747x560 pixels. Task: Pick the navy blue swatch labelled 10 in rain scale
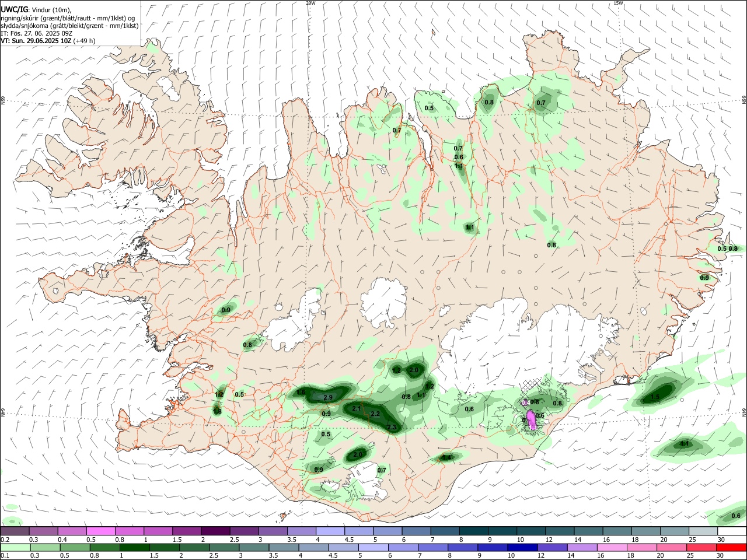coord(521,547)
